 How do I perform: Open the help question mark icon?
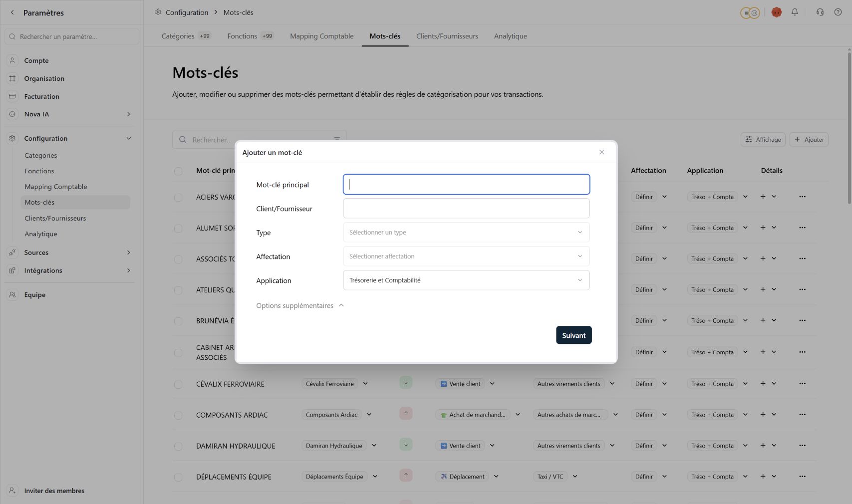click(838, 12)
